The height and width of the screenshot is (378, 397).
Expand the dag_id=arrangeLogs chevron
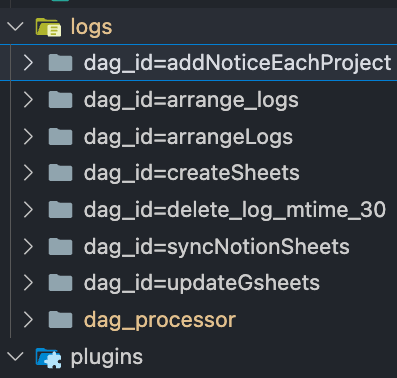(28, 137)
